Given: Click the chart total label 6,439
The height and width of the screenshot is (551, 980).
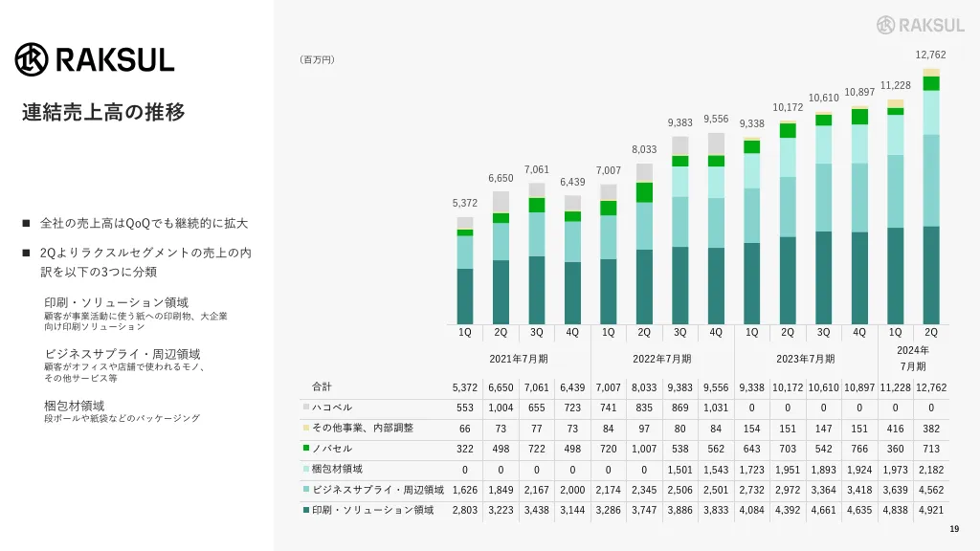Looking at the screenshot, I should 572,182.
